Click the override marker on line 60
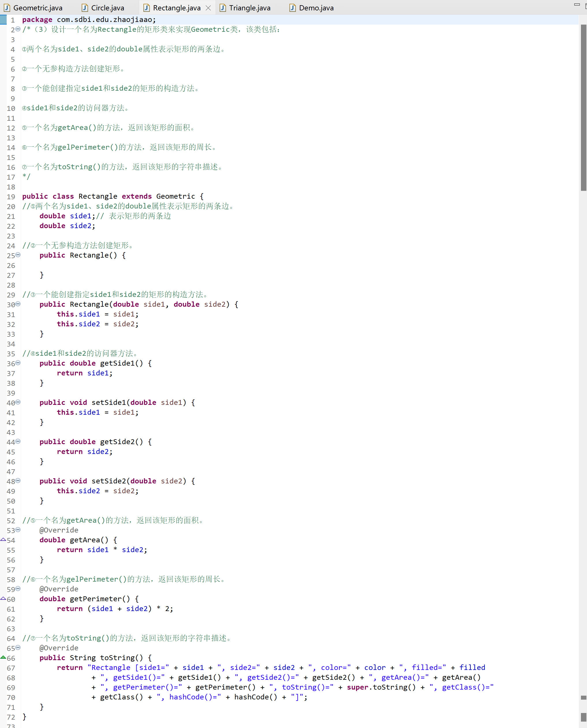 click(x=3, y=599)
